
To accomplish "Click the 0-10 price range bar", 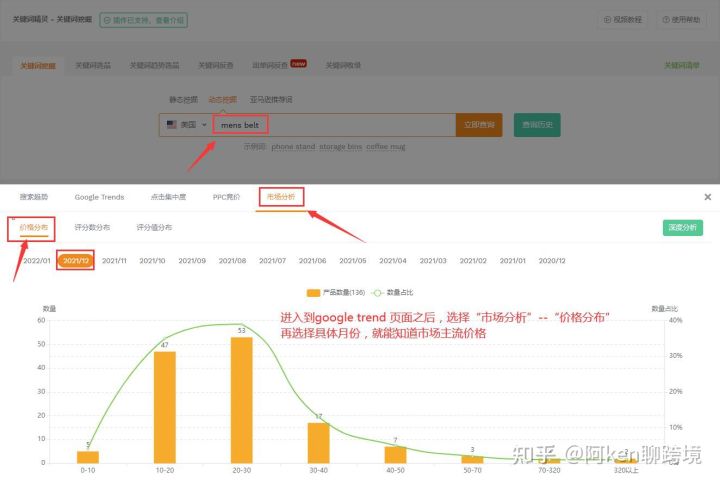I will click(x=88, y=457).
